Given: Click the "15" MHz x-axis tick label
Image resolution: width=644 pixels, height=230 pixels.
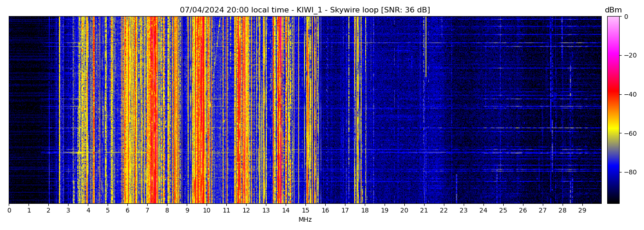Looking at the screenshot, I should point(305,211).
